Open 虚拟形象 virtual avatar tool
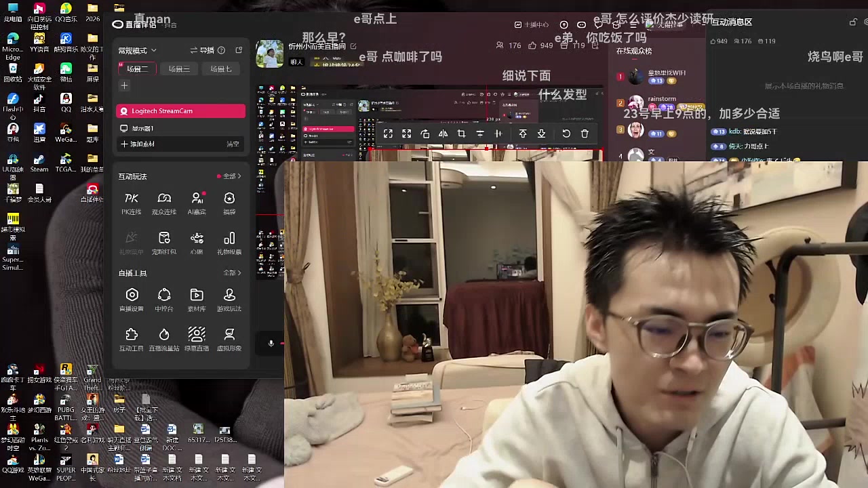 [229, 340]
